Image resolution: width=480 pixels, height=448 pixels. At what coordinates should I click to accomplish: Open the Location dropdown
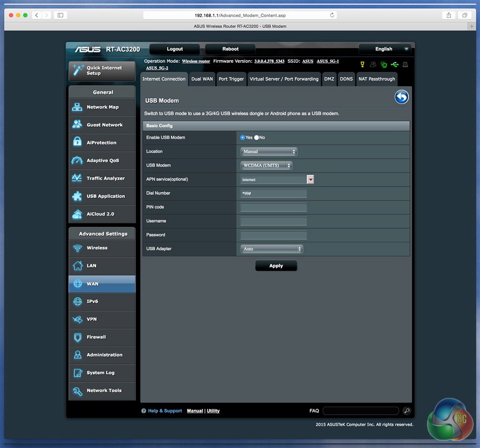tap(269, 151)
